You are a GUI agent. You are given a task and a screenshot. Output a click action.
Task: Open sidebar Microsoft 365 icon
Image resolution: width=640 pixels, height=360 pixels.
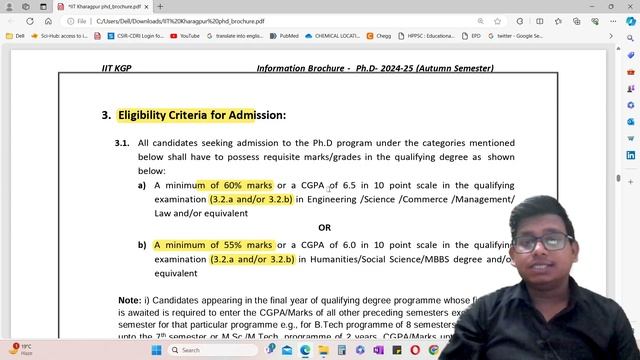click(631, 105)
